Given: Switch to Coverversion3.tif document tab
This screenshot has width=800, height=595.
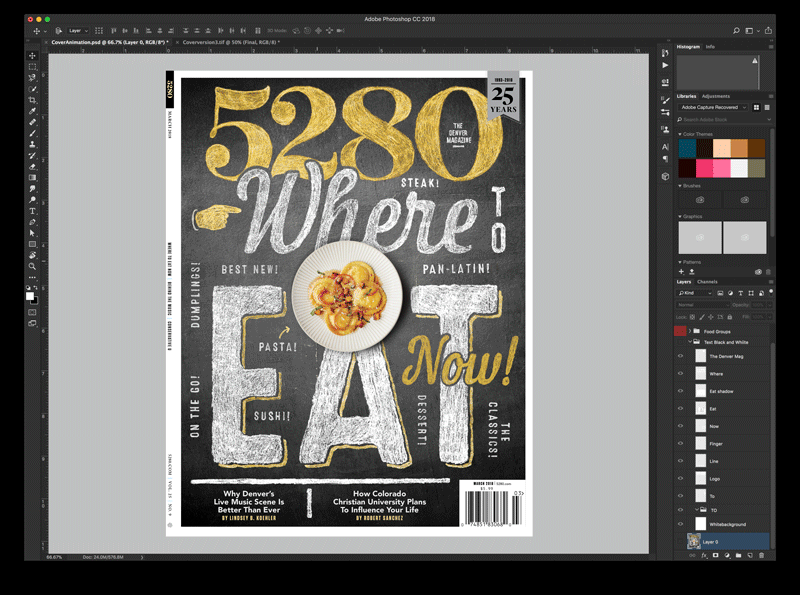Looking at the screenshot, I should pos(231,42).
